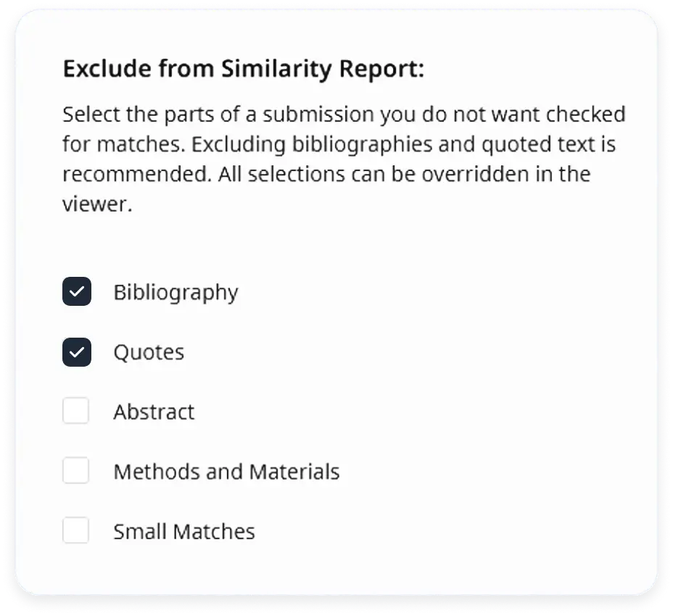This screenshot has height=616, width=673.
Task: Select the Abstract label
Action: coord(154,411)
